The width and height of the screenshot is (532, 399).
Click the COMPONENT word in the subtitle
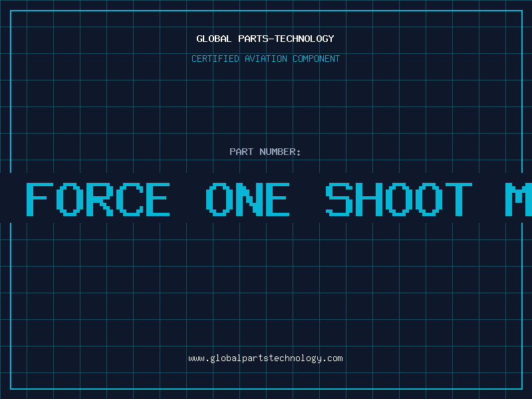click(317, 59)
